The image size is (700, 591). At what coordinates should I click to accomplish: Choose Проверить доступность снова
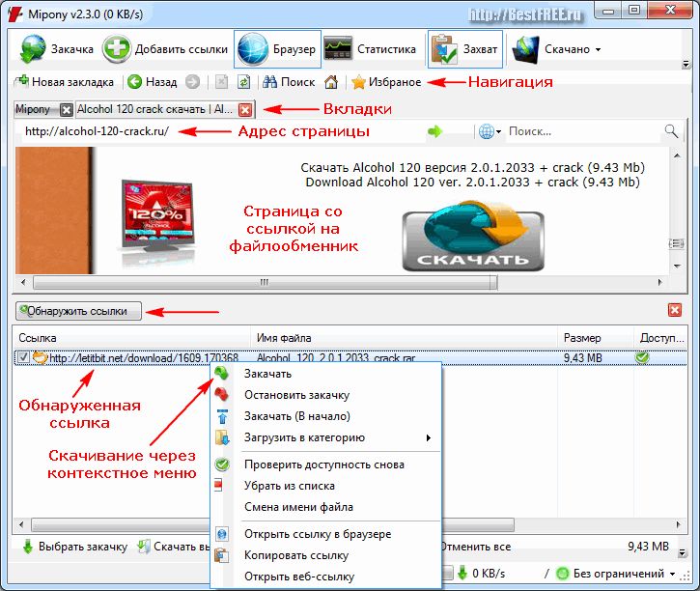tap(326, 464)
